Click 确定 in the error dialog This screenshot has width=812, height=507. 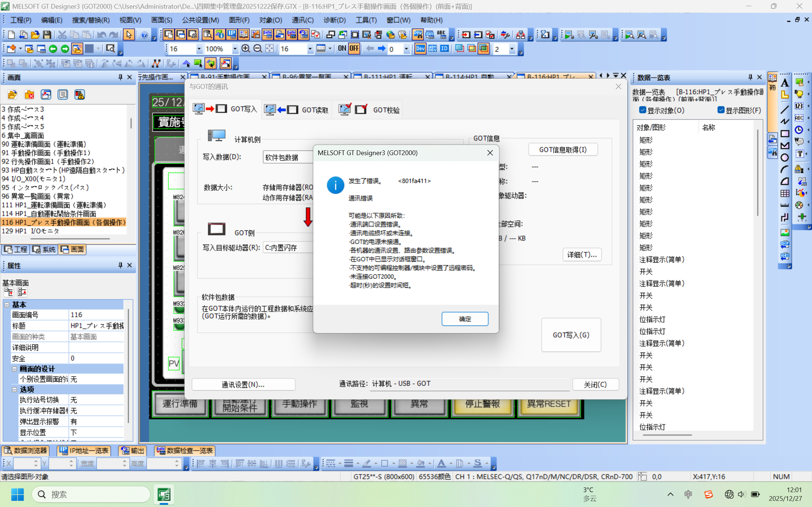(x=465, y=319)
